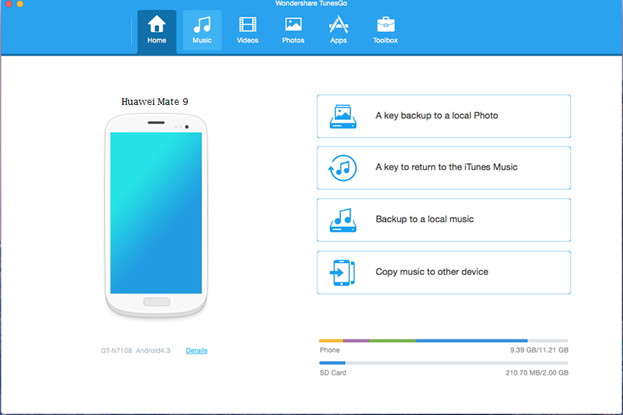Click the return to iTunes Music icon
The width and height of the screenshot is (623, 415).
[x=342, y=168]
